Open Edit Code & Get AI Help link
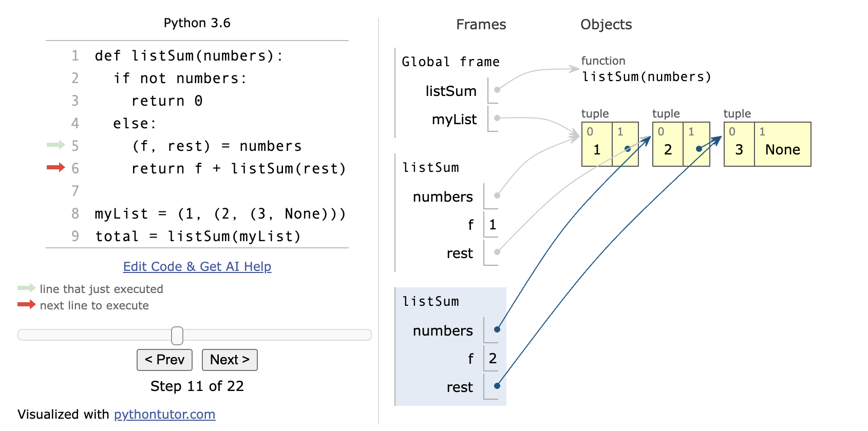The width and height of the screenshot is (868, 431). [x=197, y=267]
